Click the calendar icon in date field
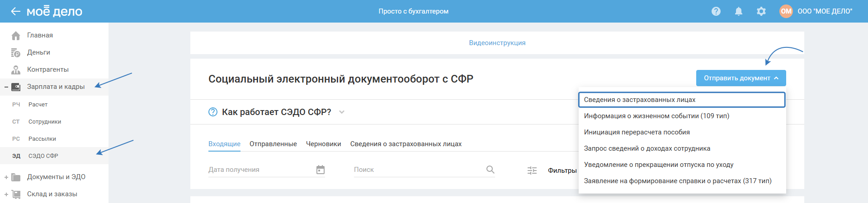 click(x=321, y=170)
